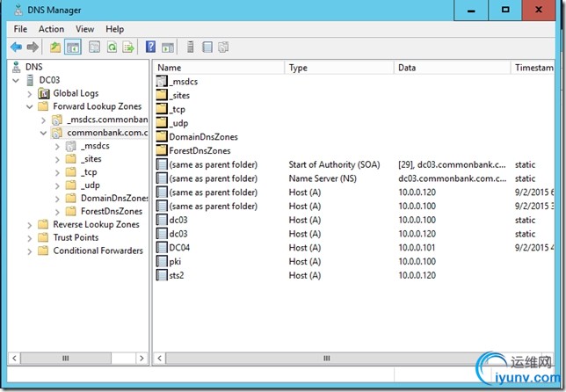This screenshot has height=392, width=566.
Task: Click the Up One Level folder icon
Action: click(55, 47)
